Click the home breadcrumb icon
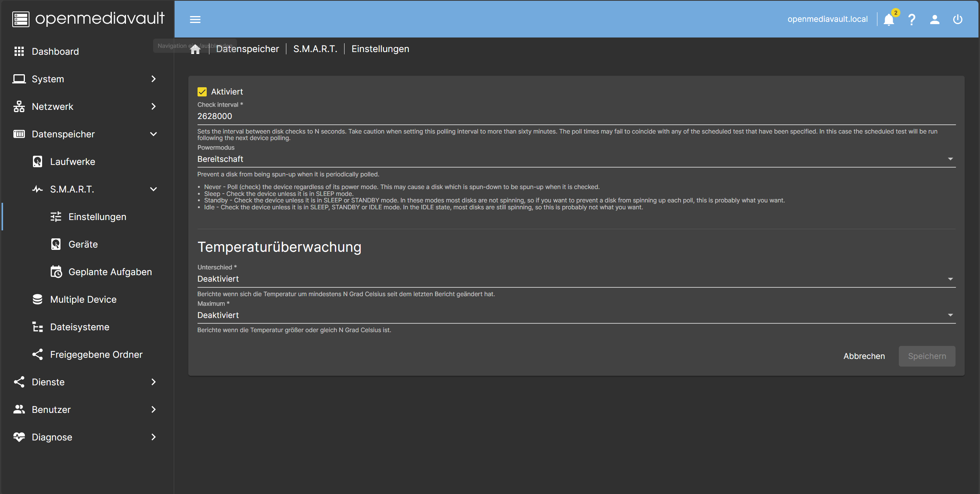 195,49
